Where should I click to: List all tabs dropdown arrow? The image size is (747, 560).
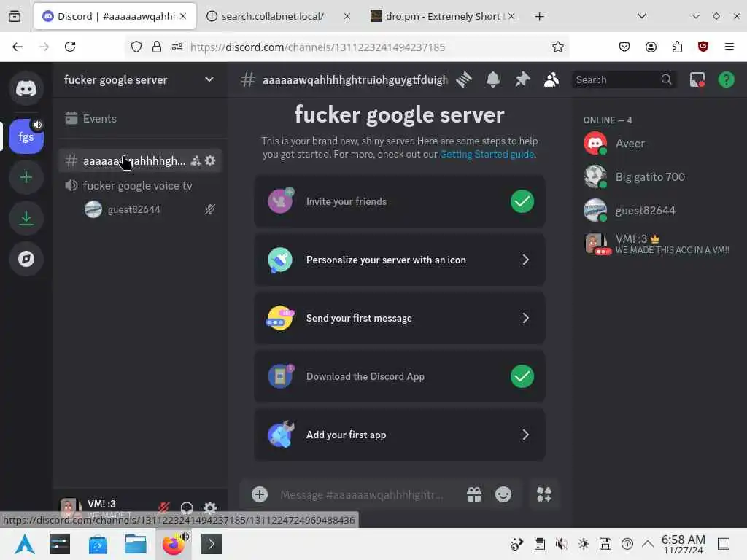[642, 16]
